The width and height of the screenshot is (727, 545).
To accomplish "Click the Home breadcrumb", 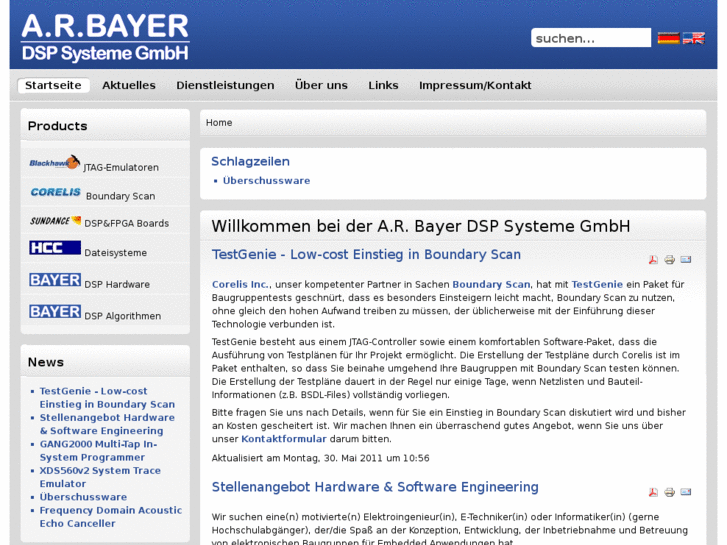I will click(x=219, y=122).
